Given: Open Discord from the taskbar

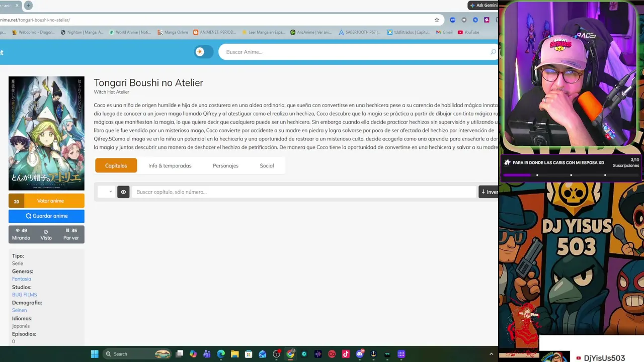Looking at the screenshot, I should point(359,354).
